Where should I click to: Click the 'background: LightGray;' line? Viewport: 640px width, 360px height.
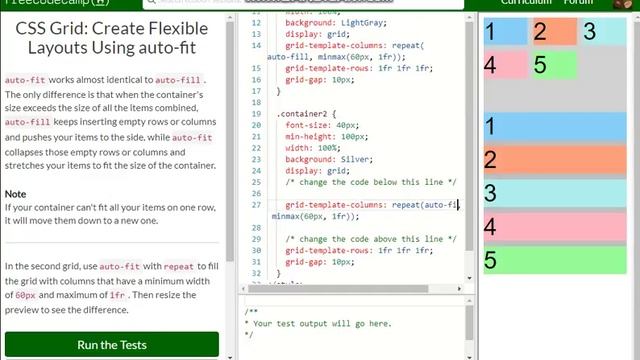pyautogui.click(x=336, y=22)
